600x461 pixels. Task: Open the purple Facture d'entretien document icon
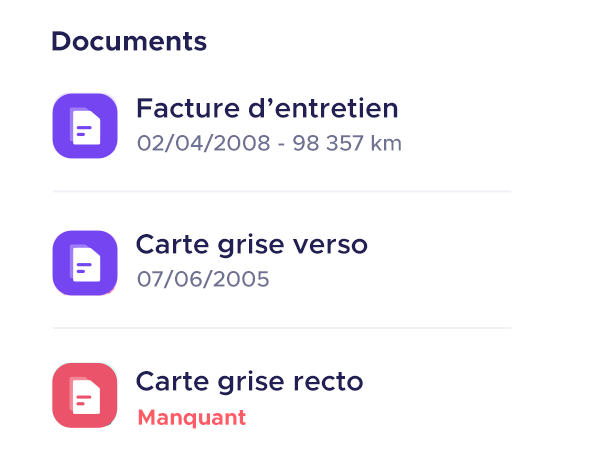click(x=85, y=126)
